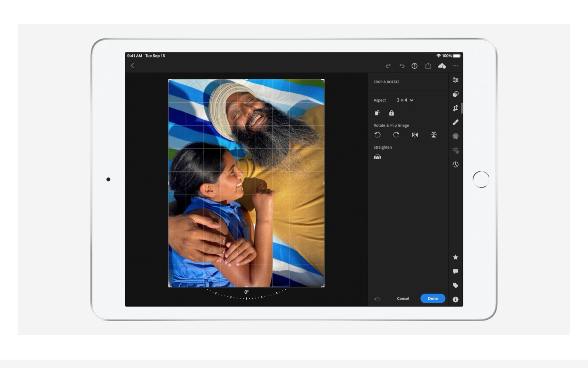Expand the Aspect 3 x 4 dropdown
Image resolution: width=588 pixels, height=368 pixels.
coord(405,100)
